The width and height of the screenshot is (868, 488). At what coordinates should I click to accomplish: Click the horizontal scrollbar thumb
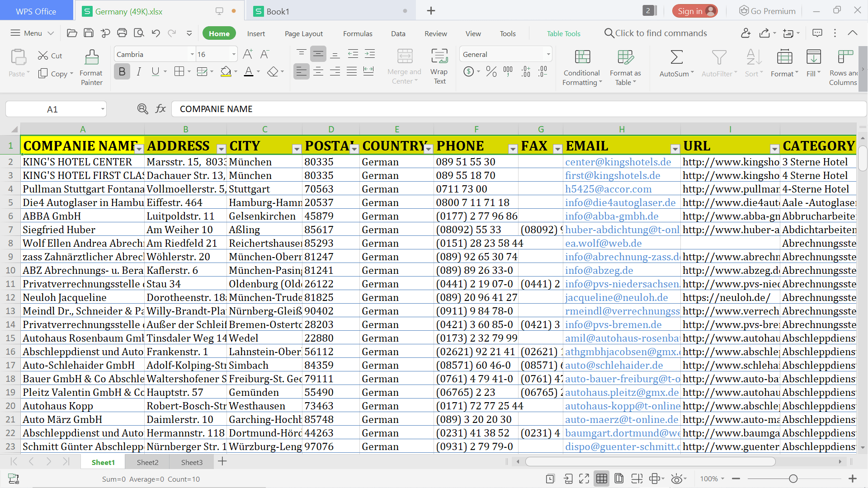pos(650,461)
